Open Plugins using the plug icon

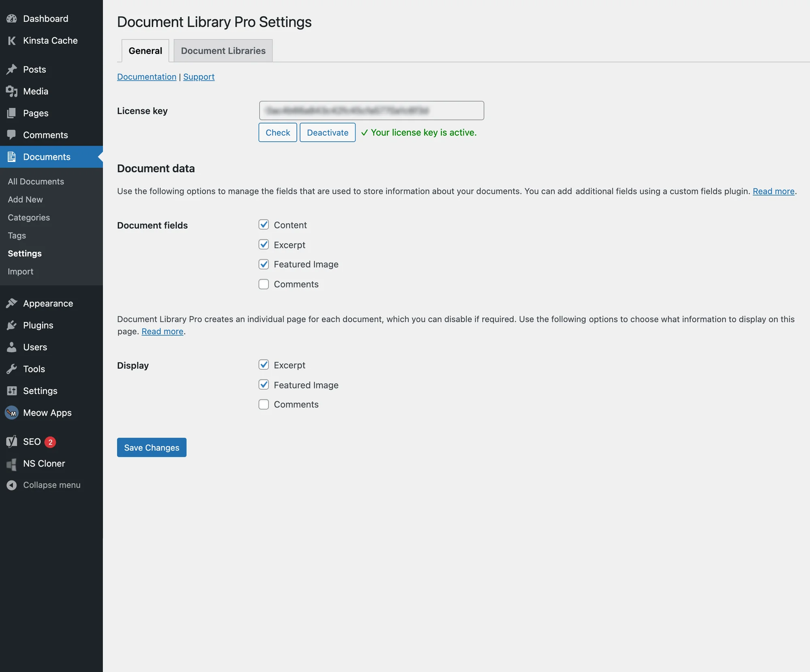click(12, 325)
